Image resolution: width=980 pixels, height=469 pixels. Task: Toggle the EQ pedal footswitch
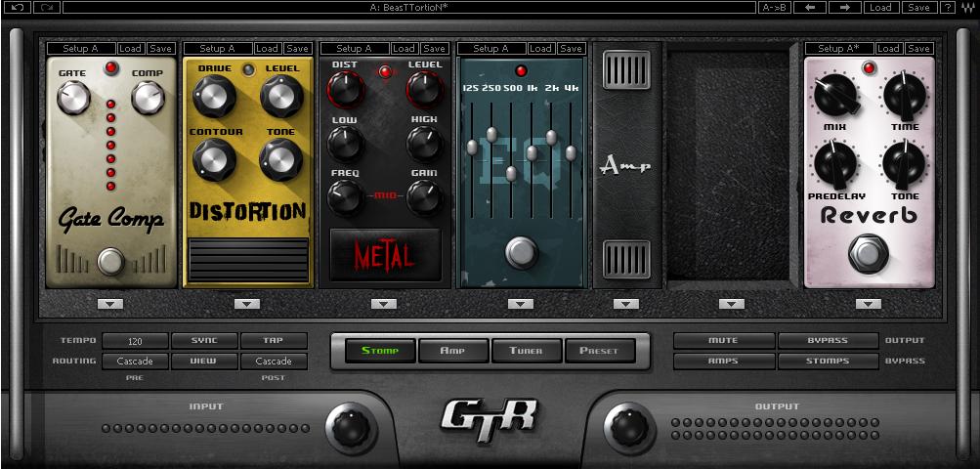(521, 253)
